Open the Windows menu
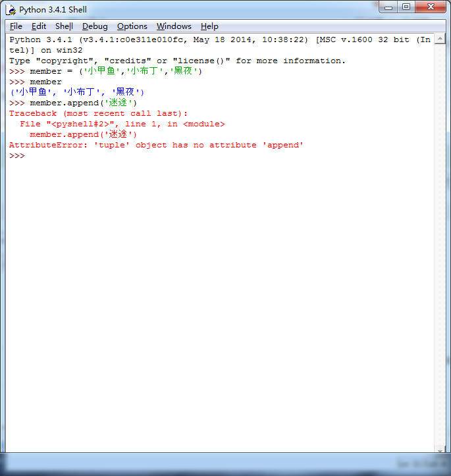Screen dimensions: 451x476 (x=174, y=26)
